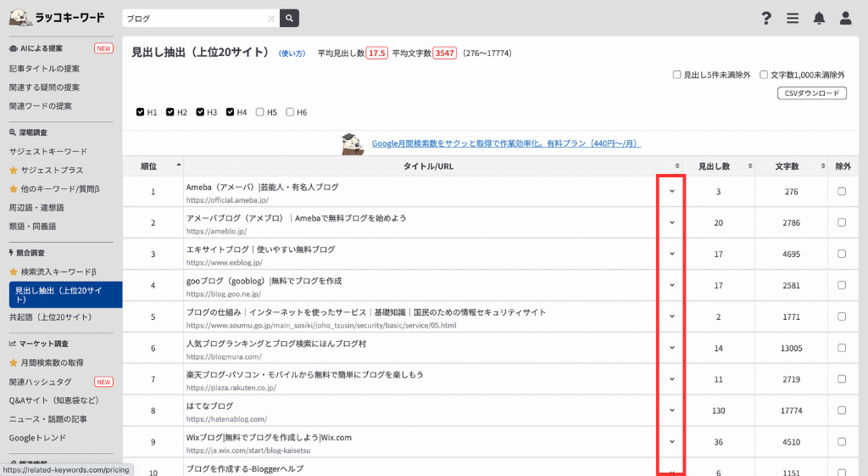Viewport: 868px width, 476px height.
Task: Sort by 文字数 column arrow
Action: [822, 166]
